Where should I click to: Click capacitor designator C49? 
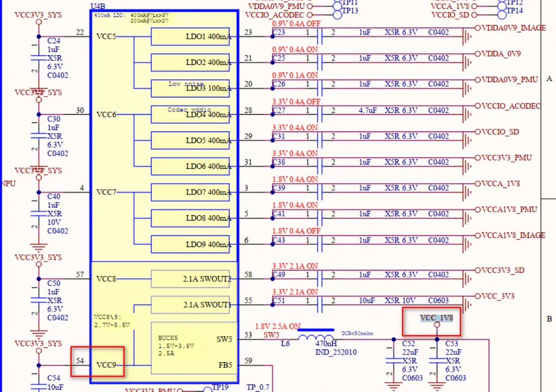pyautogui.click(x=279, y=275)
